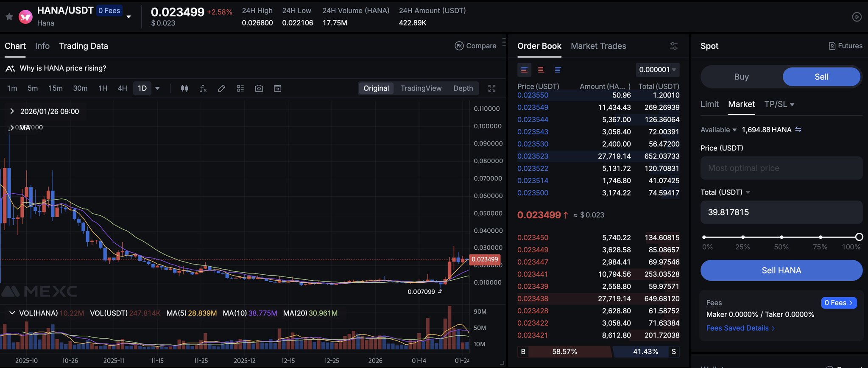Open the Why is HANA price rising link
The image size is (868, 368).
click(x=63, y=68)
